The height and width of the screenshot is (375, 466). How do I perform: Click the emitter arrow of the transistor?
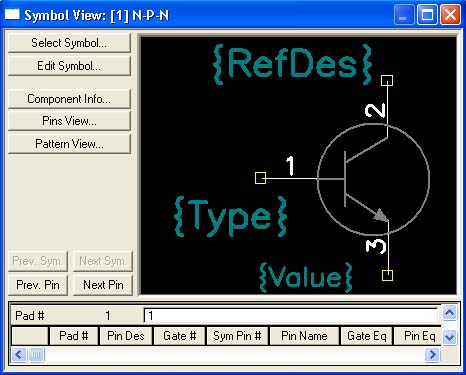click(x=381, y=215)
